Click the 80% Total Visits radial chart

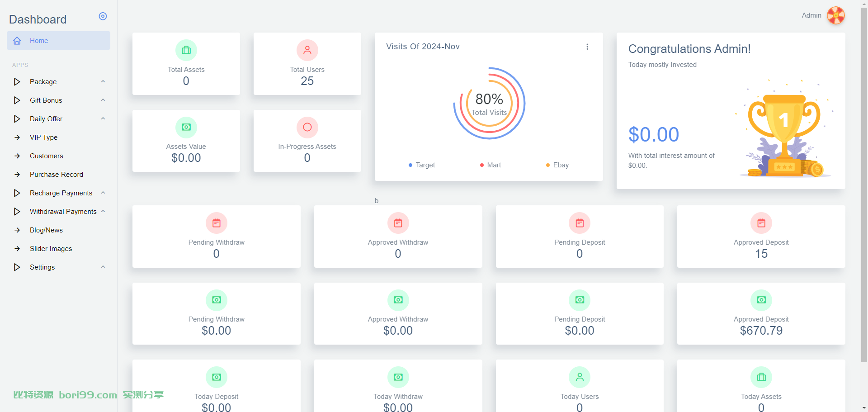[x=489, y=104]
